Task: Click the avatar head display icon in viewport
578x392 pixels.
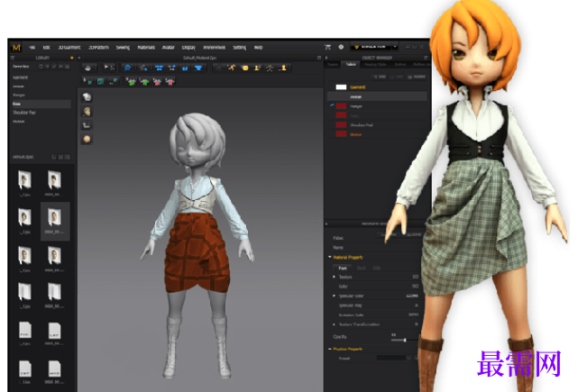Action: 87,111
